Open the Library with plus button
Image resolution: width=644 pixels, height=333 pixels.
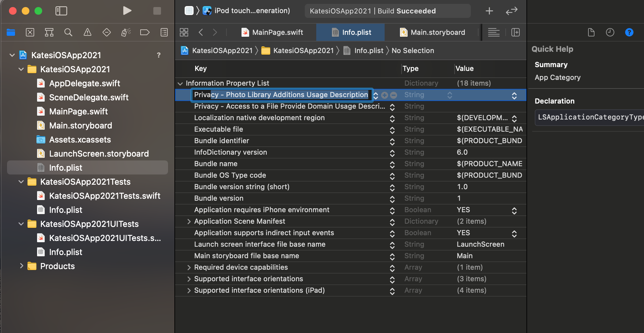[x=489, y=11]
